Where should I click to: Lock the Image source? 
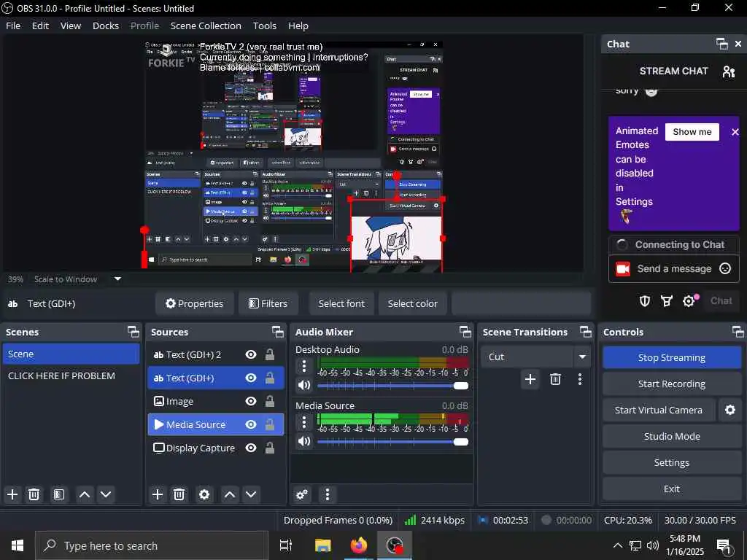270,401
